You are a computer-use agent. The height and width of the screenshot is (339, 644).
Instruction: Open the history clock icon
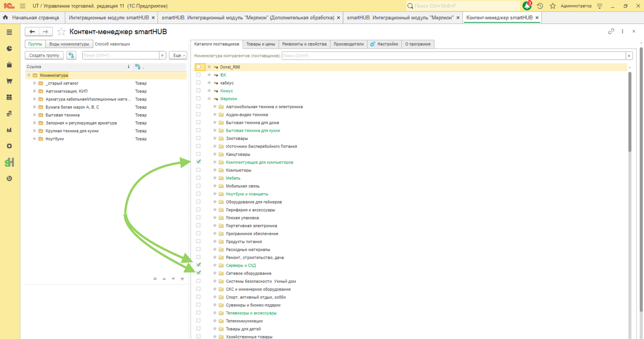540,6
